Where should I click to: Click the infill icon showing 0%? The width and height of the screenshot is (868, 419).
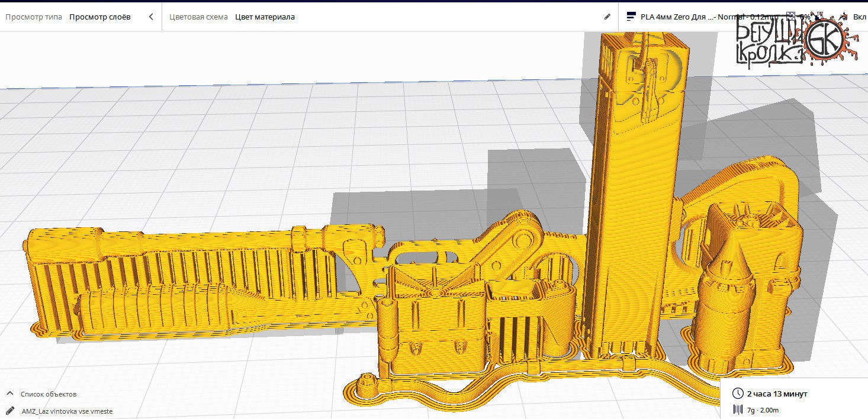pyautogui.click(x=792, y=17)
